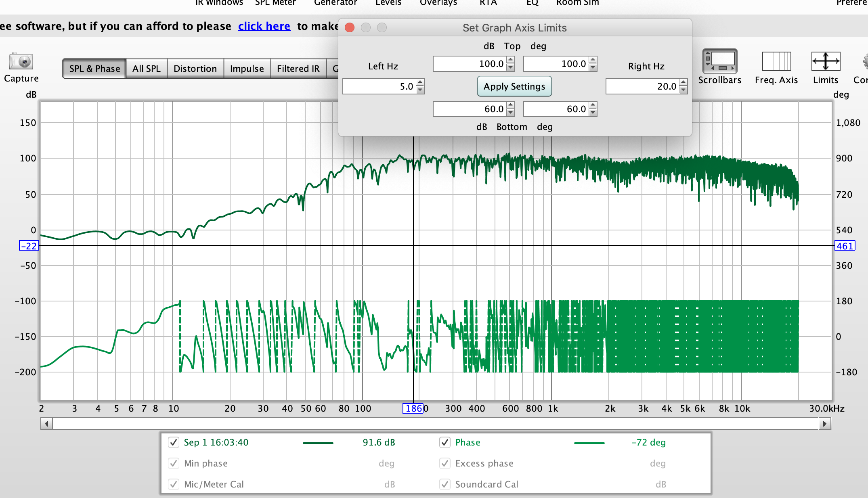Viewport: 868px width, 498px height.
Task: Toggle the Soundcard Cal checkbox
Action: [x=445, y=484]
